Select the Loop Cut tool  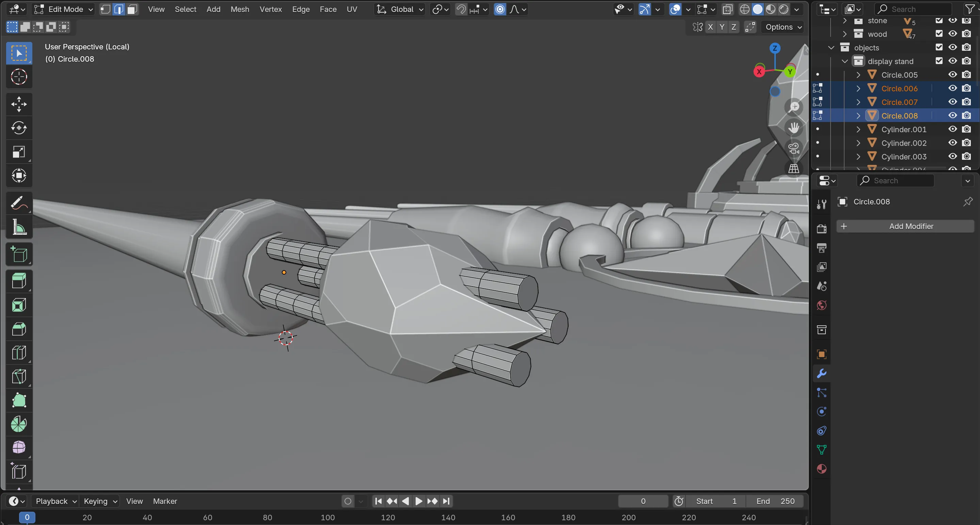[19, 353]
